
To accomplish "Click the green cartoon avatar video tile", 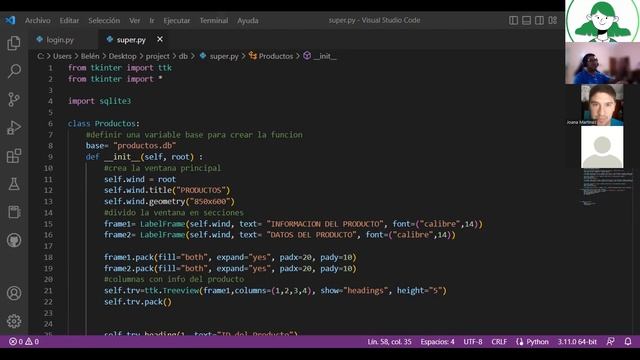I will (602, 21).
